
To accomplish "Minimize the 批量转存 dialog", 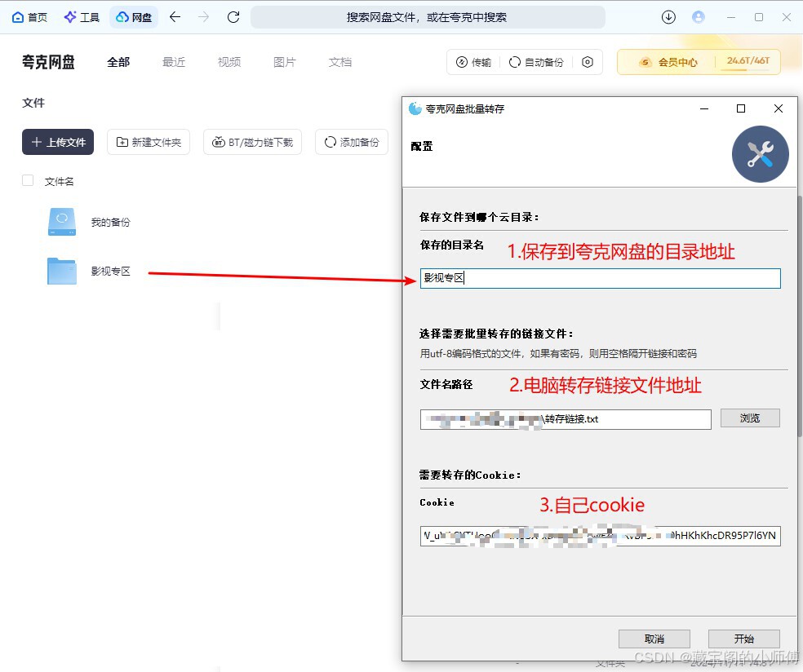I will coord(704,108).
